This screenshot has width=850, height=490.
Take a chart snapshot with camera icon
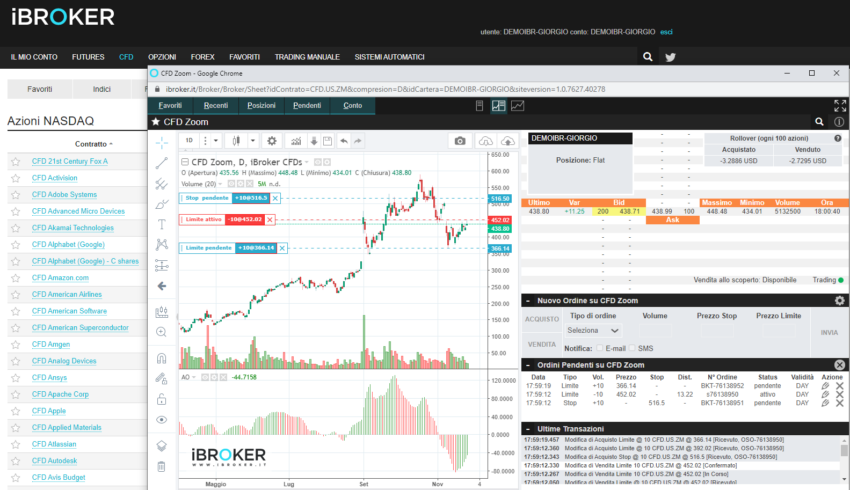pyautogui.click(x=460, y=141)
